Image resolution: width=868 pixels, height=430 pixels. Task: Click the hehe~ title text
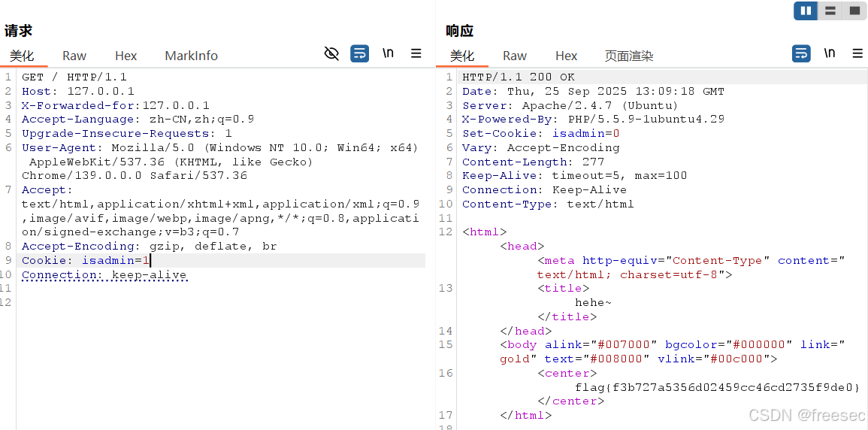pyautogui.click(x=594, y=303)
